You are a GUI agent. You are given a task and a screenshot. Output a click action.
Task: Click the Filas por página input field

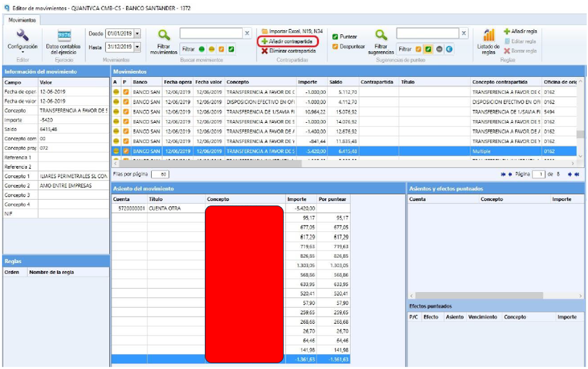pos(160,174)
